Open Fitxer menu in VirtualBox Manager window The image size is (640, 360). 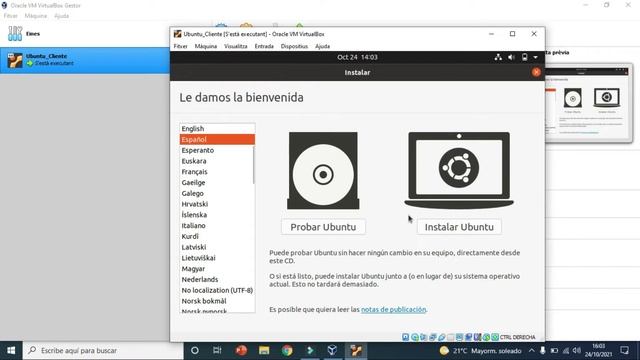click(11, 16)
